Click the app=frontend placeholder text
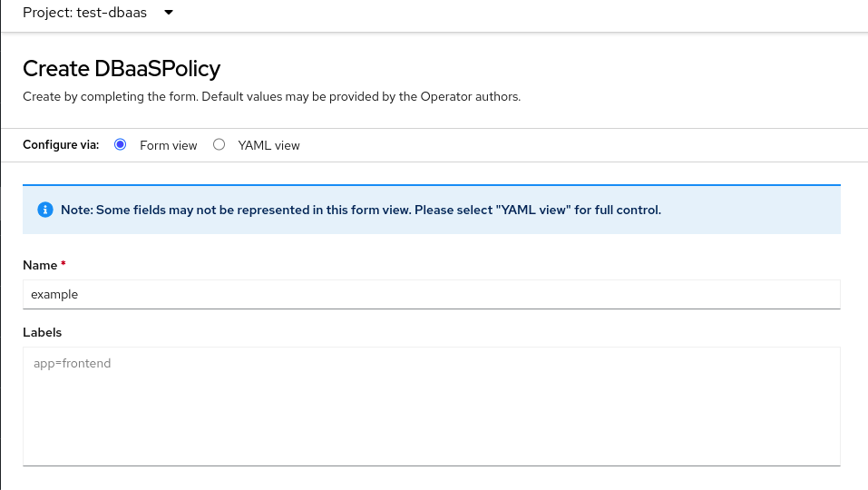 click(72, 364)
